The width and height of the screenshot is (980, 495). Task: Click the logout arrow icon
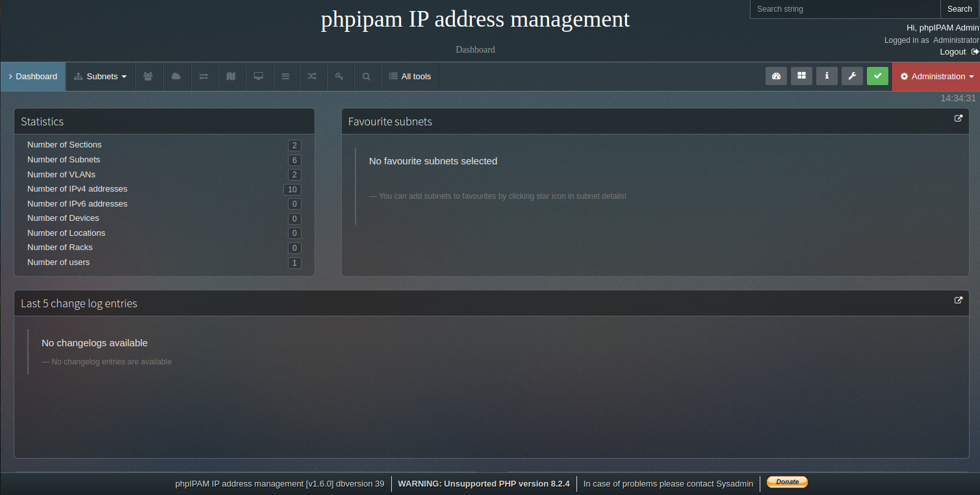tap(975, 51)
